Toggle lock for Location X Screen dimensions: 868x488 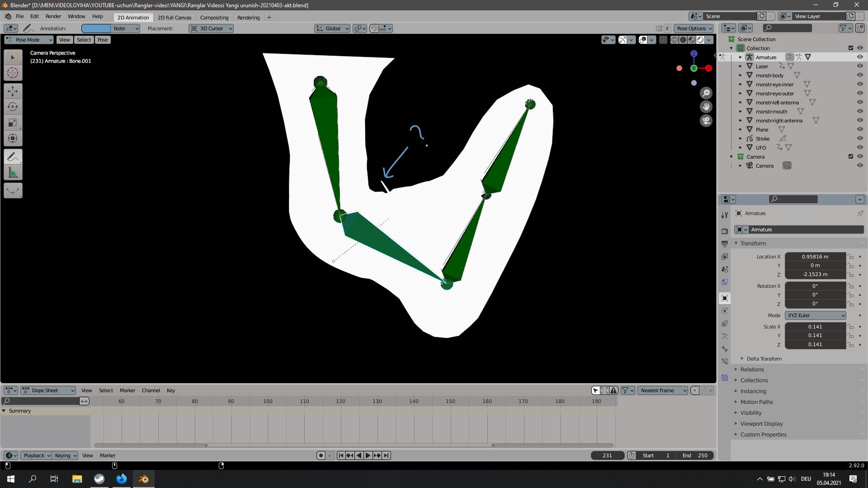[x=850, y=256]
